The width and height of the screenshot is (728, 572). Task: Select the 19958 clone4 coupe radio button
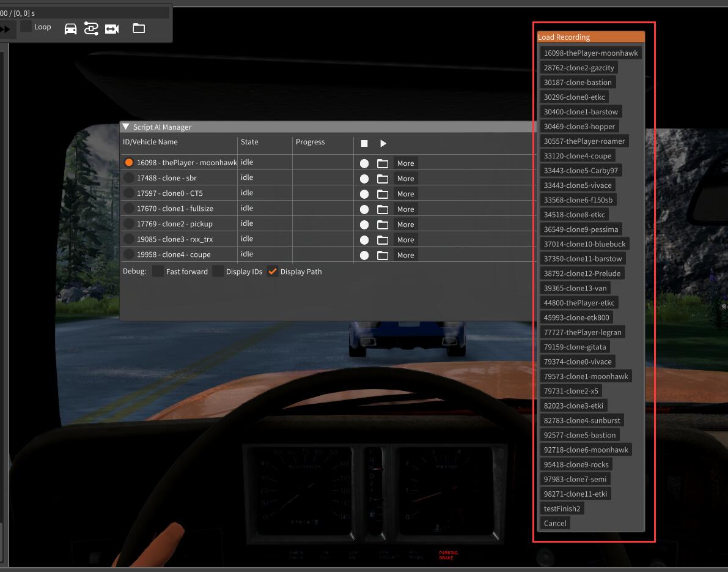(129, 254)
